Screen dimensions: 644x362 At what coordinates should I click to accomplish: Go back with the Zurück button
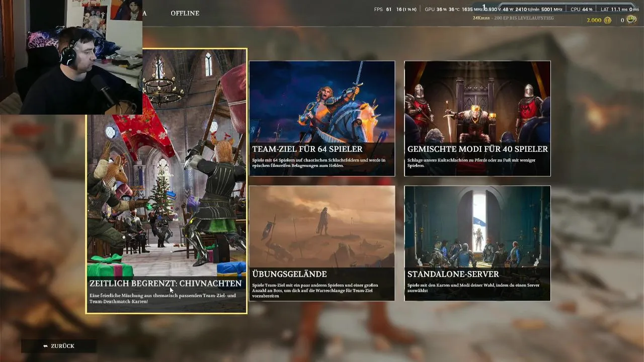(x=59, y=346)
